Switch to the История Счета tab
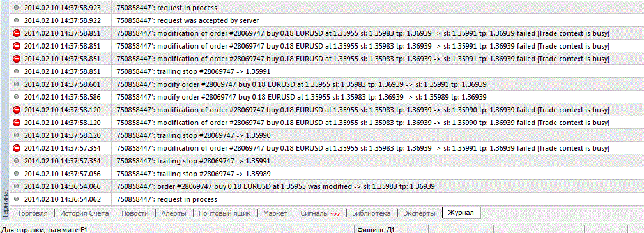644x233 pixels. (84, 213)
